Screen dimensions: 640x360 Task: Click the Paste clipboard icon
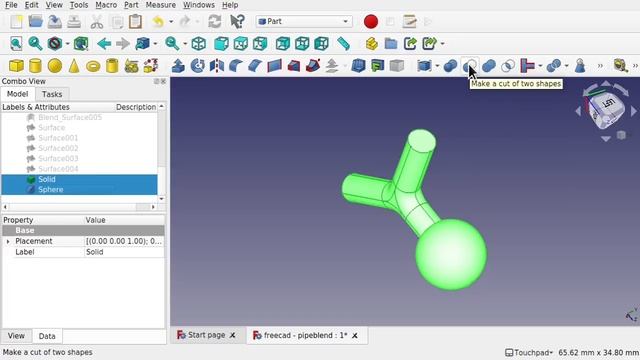click(x=135, y=22)
